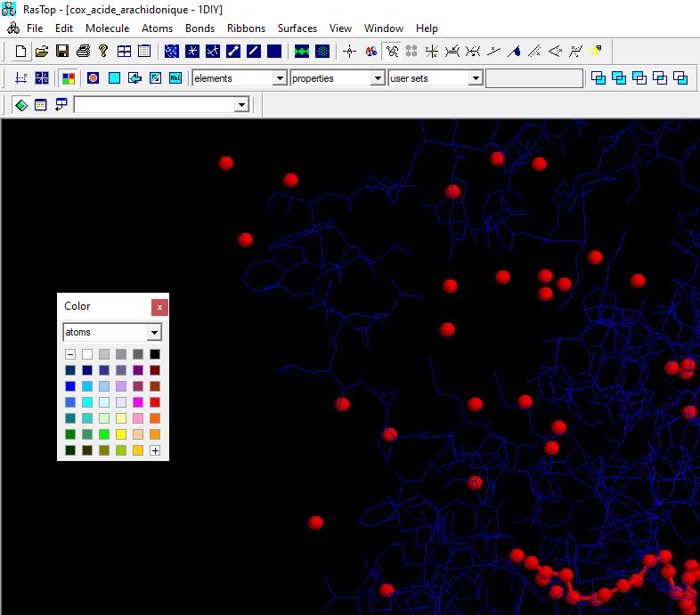700x615 pixels.
Task: Click first overlapping cyan squares set icon
Action: pyautogui.click(x=598, y=78)
